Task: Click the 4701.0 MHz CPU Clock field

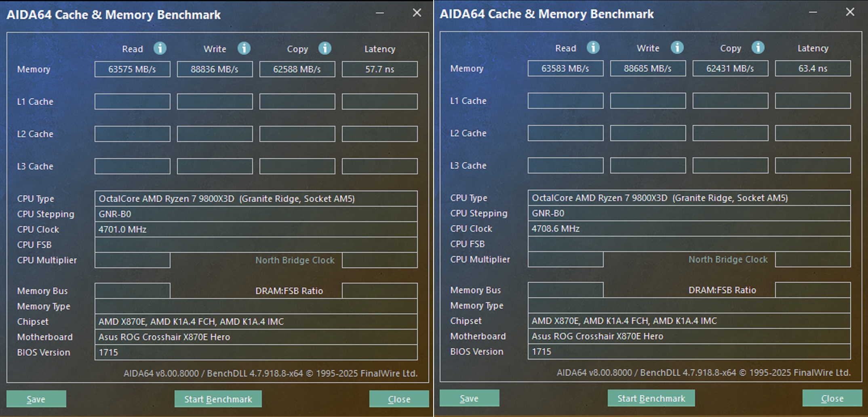Action: click(x=256, y=229)
